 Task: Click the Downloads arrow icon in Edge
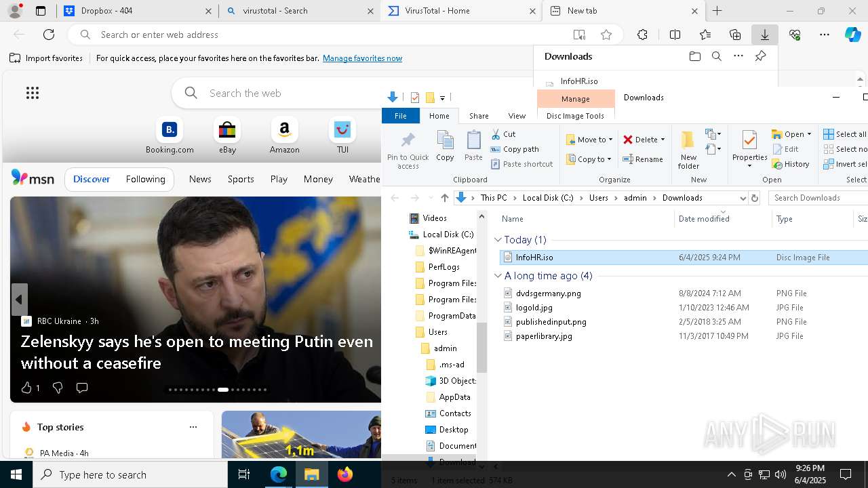click(x=764, y=35)
